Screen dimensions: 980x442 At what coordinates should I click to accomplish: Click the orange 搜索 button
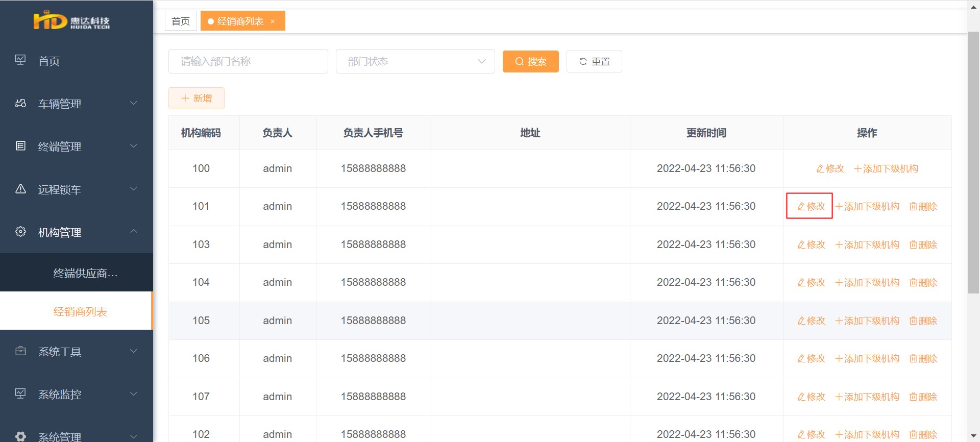point(531,61)
